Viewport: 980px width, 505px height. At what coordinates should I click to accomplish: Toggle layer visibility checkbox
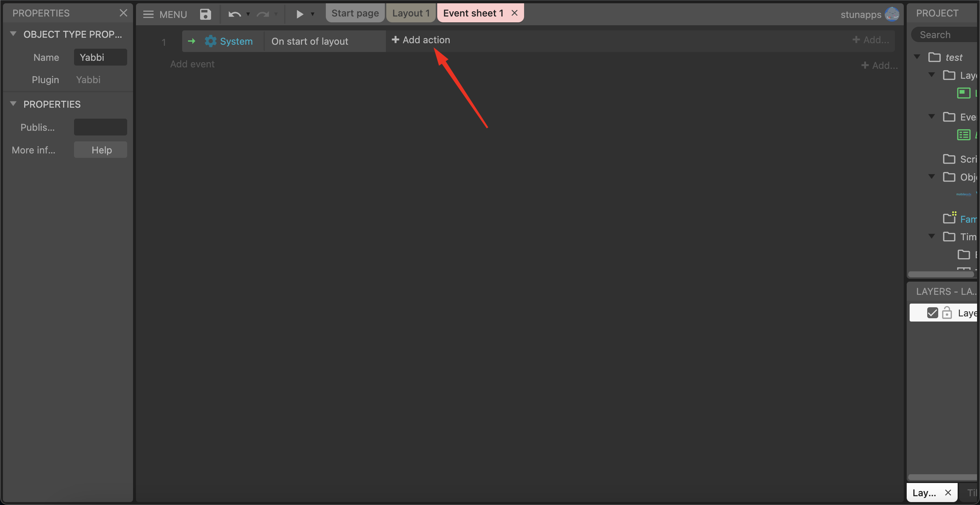tap(932, 313)
